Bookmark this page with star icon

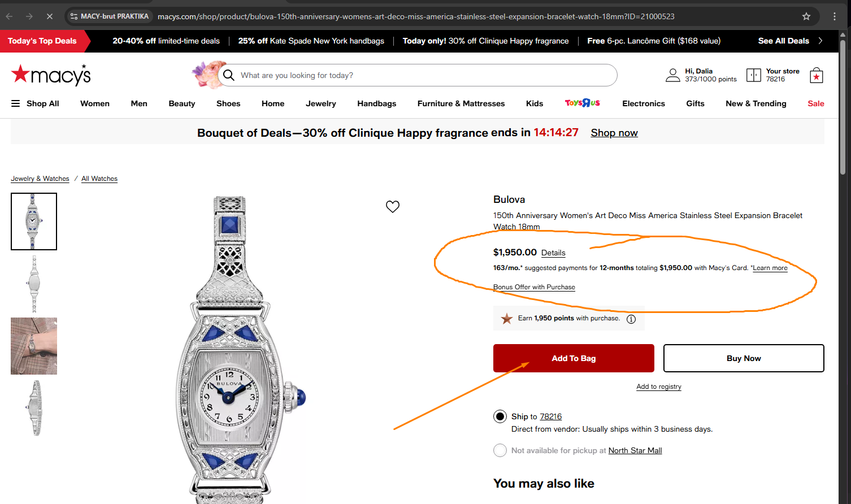806,16
